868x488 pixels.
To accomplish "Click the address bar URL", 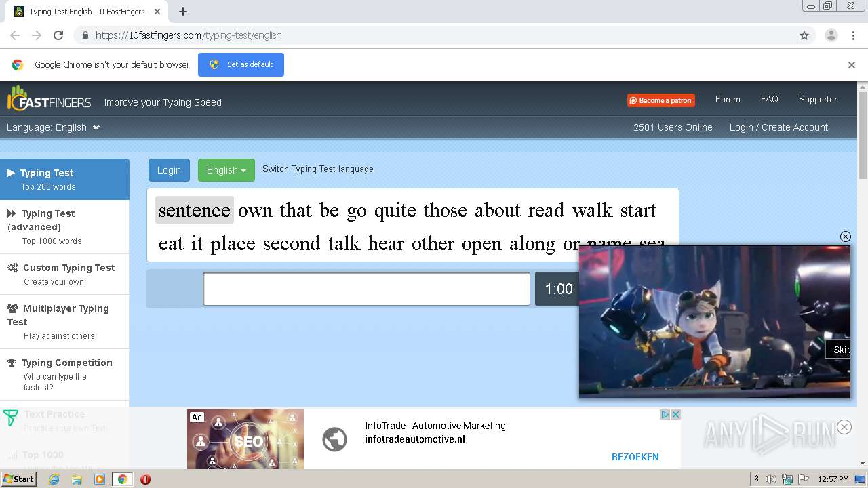I will 189,35.
